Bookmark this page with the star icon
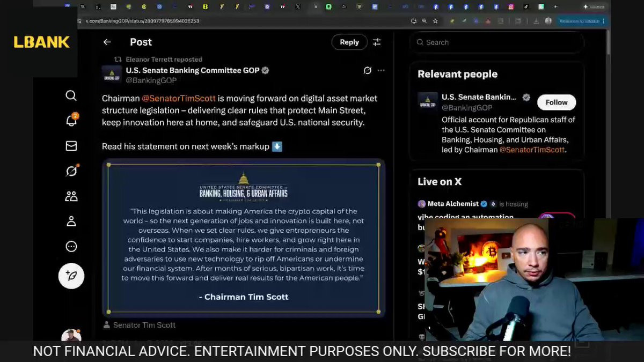Viewport: 644px width, 362px height. pyautogui.click(x=435, y=21)
